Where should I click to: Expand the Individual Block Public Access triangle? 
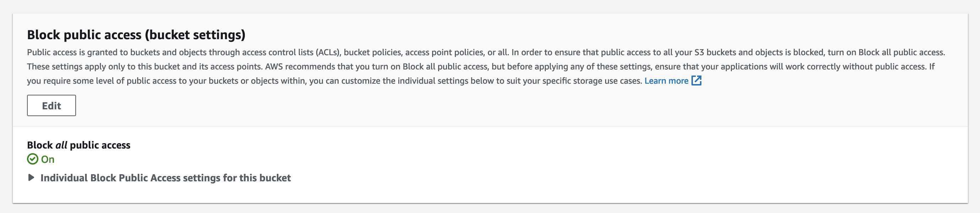(x=31, y=178)
